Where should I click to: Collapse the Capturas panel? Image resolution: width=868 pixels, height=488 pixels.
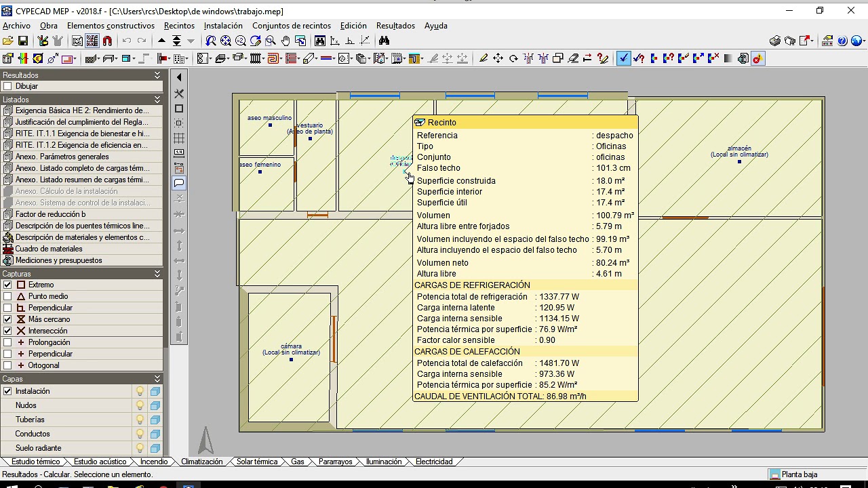point(157,274)
